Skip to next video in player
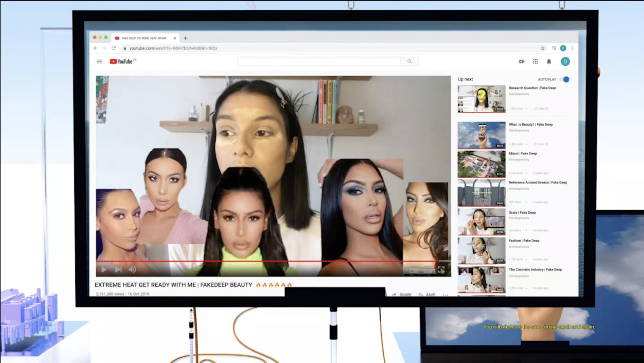 (118, 269)
